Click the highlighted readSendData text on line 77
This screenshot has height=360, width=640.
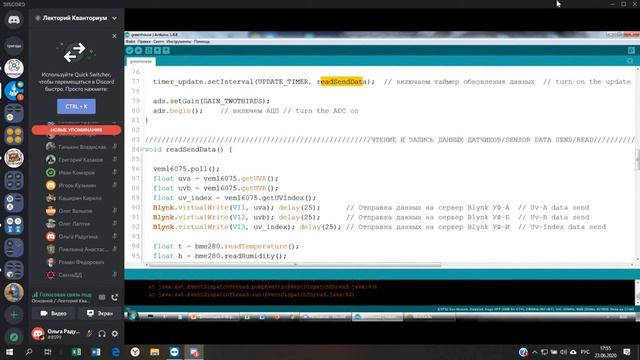point(342,82)
